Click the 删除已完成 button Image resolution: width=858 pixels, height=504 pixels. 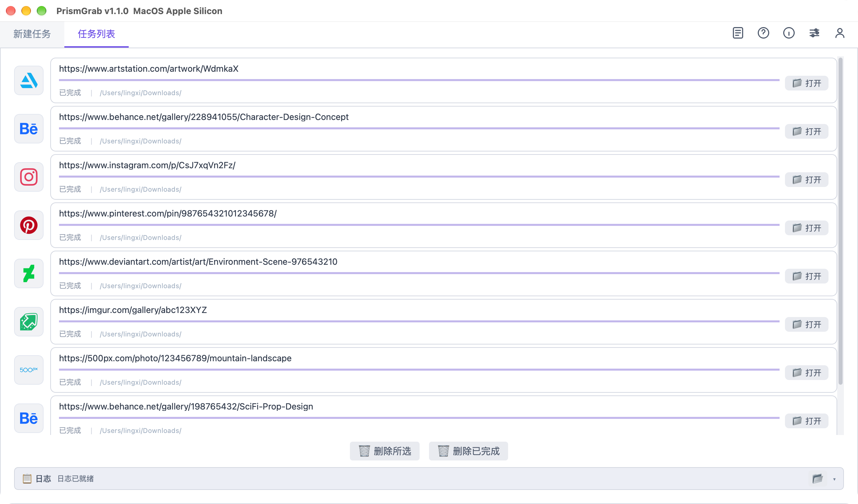tap(469, 451)
